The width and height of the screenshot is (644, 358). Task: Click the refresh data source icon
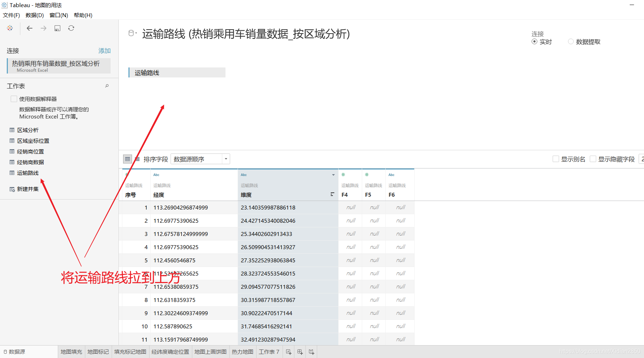71,28
